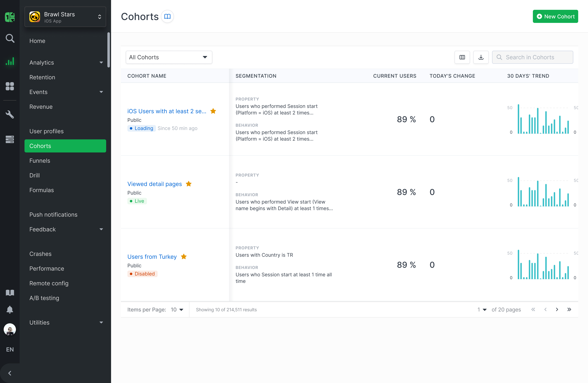Click the download export icon button
The height and width of the screenshot is (383, 588).
[x=481, y=57]
